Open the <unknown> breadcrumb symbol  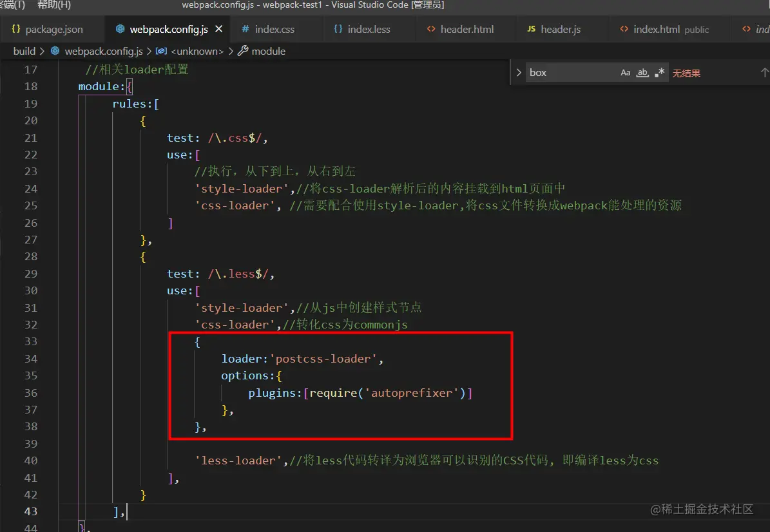pos(197,51)
